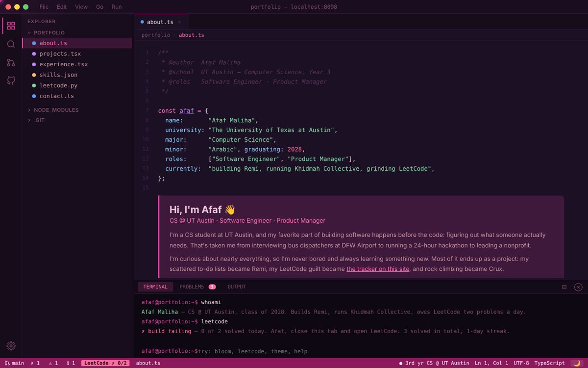This screenshot has width=588, height=368.
Task: Click line number 12 in the gutter
Action: [146, 159]
